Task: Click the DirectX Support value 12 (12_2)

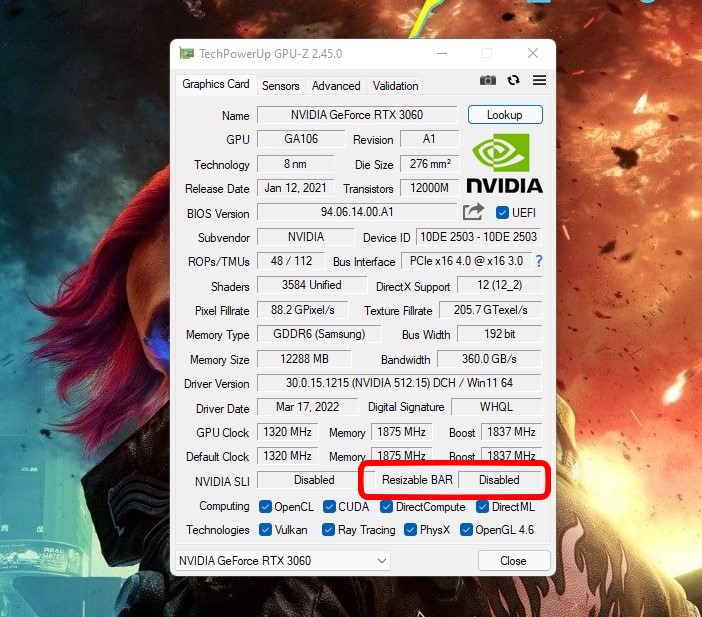Action: 500,285
